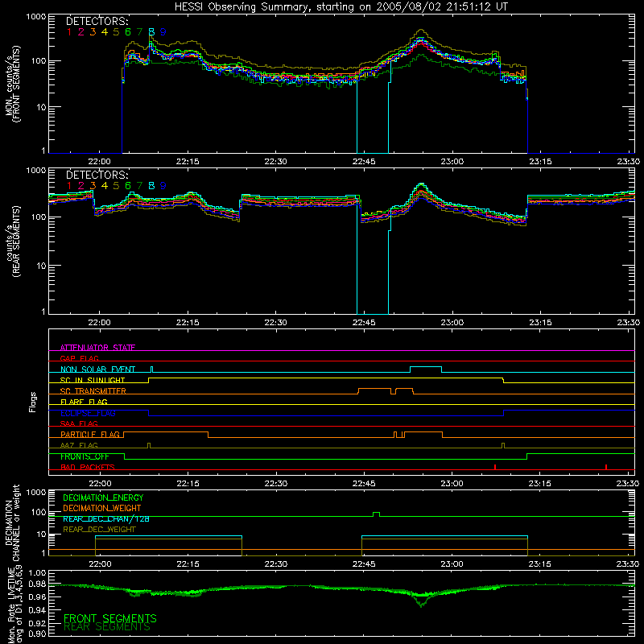Screen dimensions: 644x644
Task: Select blue detector "9" in front segments legend
Action: 163,32
